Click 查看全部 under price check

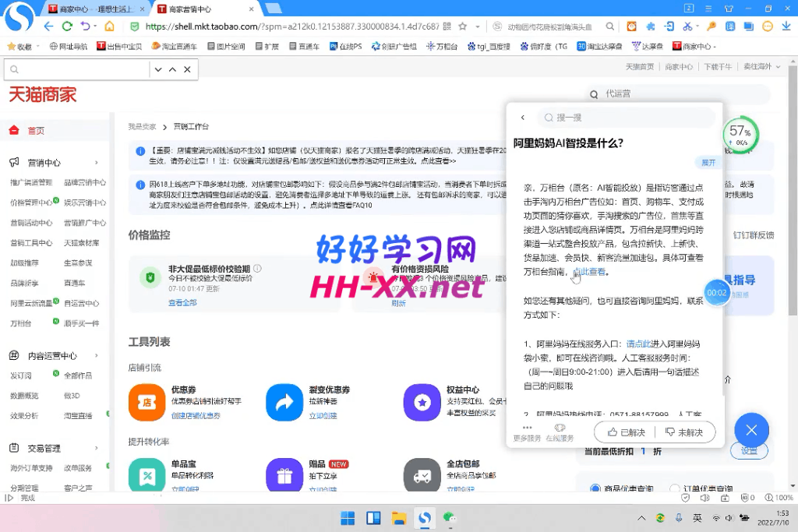182,303
